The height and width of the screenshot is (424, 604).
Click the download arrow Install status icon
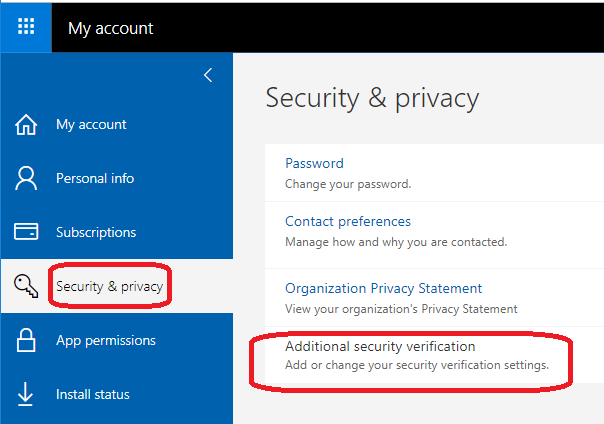click(x=26, y=395)
